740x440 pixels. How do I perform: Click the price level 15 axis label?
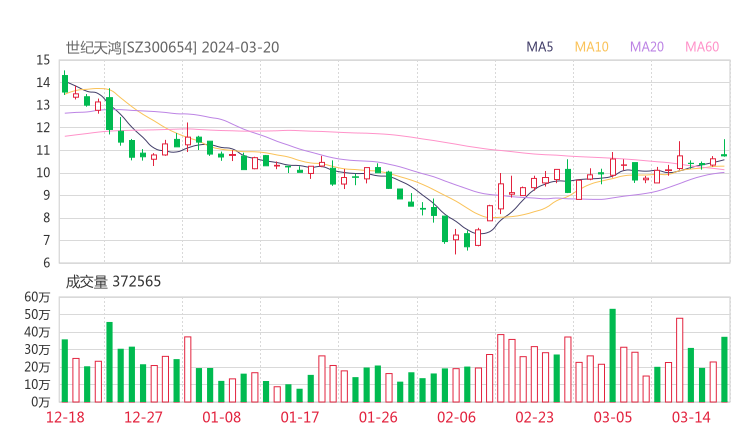(x=43, y=60)
